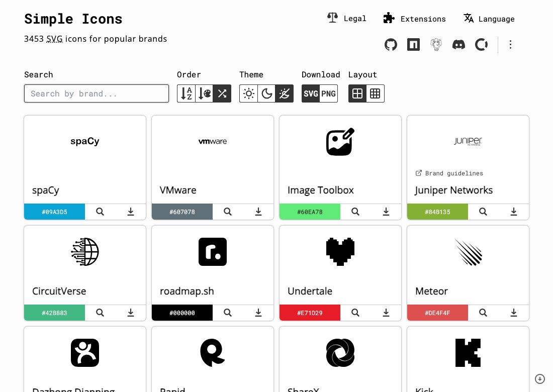Copy Image Toolbox color #60EA78

click(310, 212)
